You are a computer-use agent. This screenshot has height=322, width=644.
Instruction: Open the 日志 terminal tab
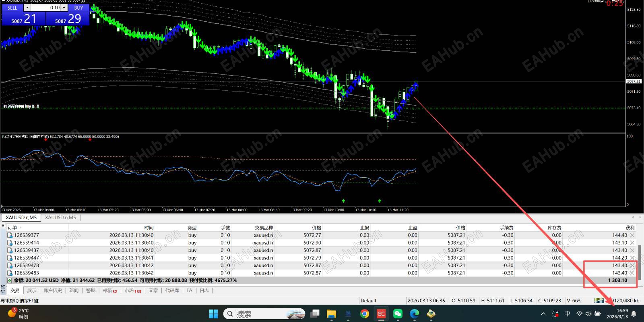click(x=204, y=291)
